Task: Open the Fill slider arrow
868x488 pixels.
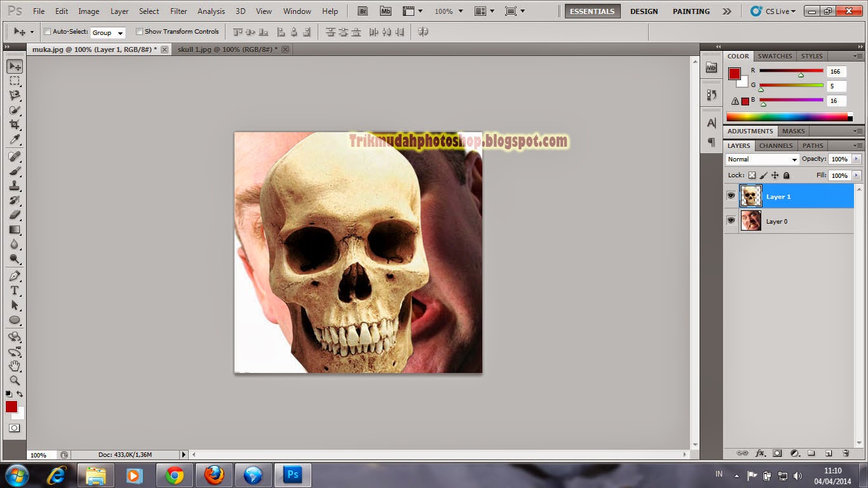Action: point(857,175)
